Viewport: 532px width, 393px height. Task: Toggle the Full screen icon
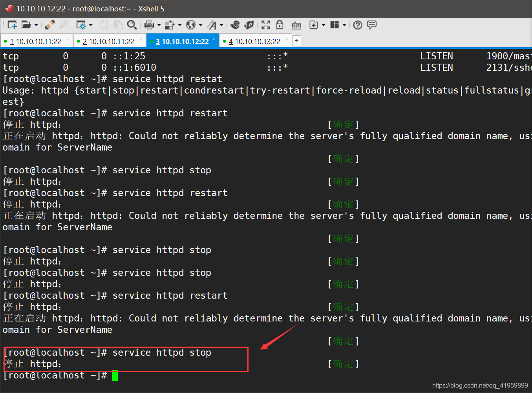[266, 25]
